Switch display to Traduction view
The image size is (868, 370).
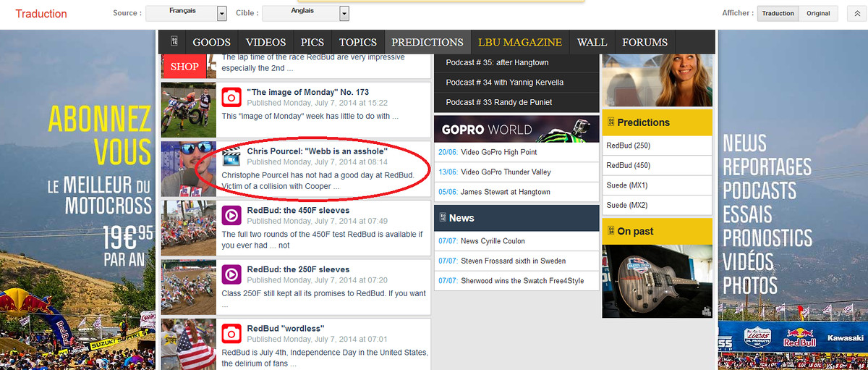click(778, 13)
